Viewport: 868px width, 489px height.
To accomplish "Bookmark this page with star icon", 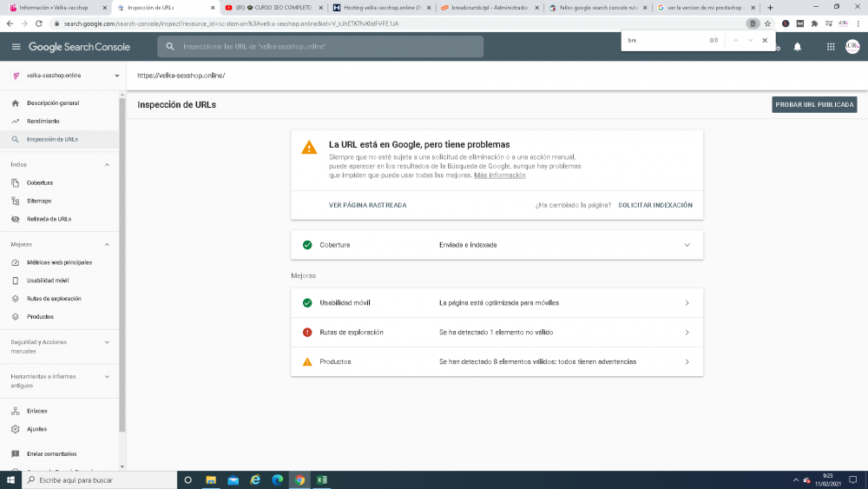I will click(767, 23).
